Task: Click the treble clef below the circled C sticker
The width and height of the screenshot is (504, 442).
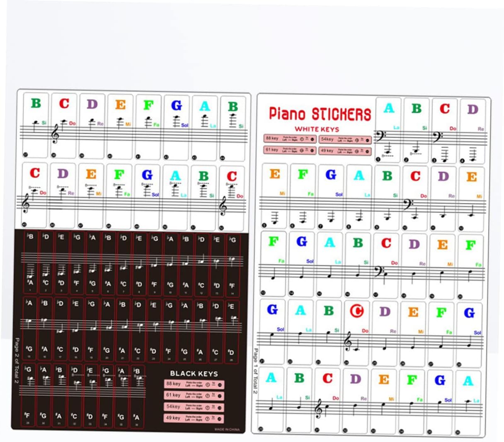Action: click(x=348, y=342)
